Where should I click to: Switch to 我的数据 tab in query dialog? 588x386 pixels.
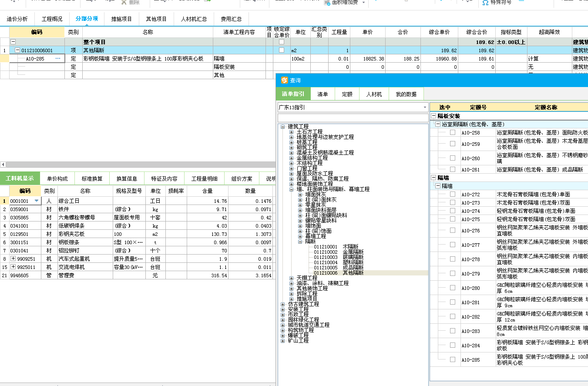pos(406,94)
